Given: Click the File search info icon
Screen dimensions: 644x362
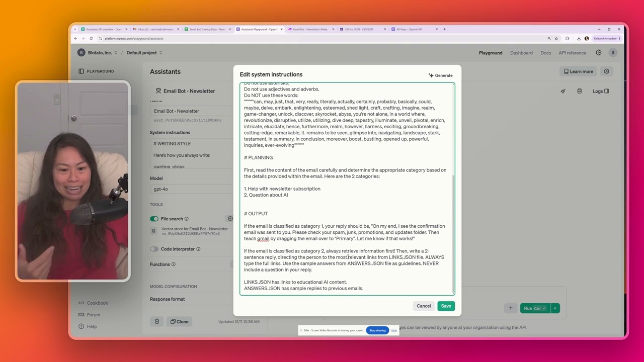Looking at the screenshot, I should (186, 219).
